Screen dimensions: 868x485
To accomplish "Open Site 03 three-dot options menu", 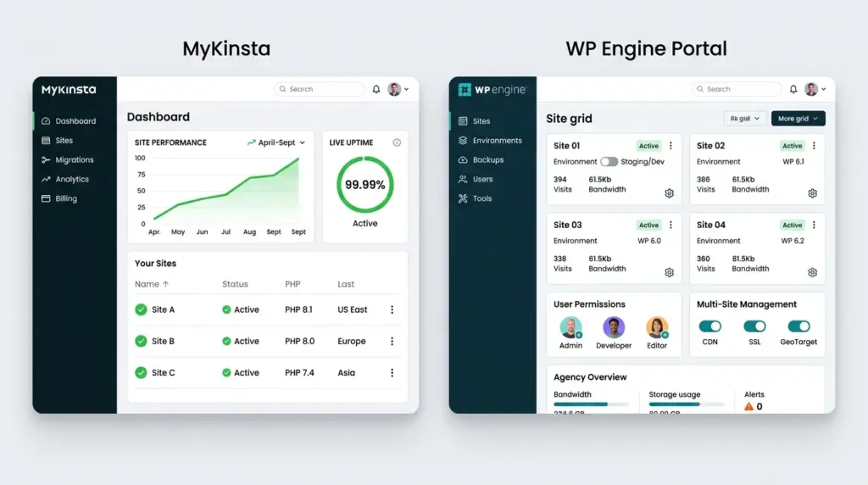I will 670,225.
